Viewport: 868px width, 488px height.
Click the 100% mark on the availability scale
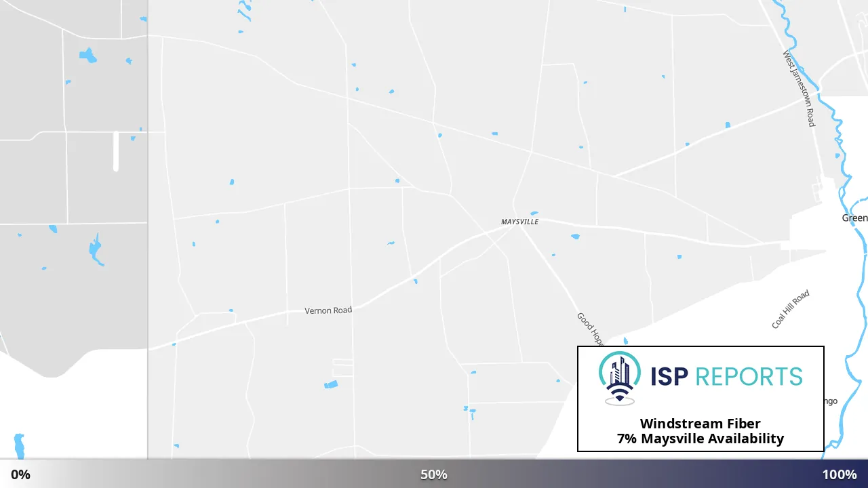click(x=840, y=474)
